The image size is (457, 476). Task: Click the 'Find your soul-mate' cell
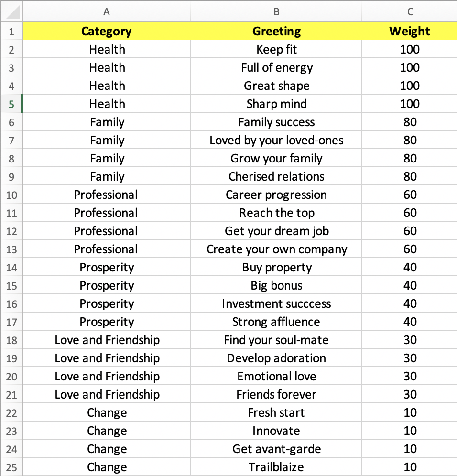pyautogui.click(x=276, y=340)
